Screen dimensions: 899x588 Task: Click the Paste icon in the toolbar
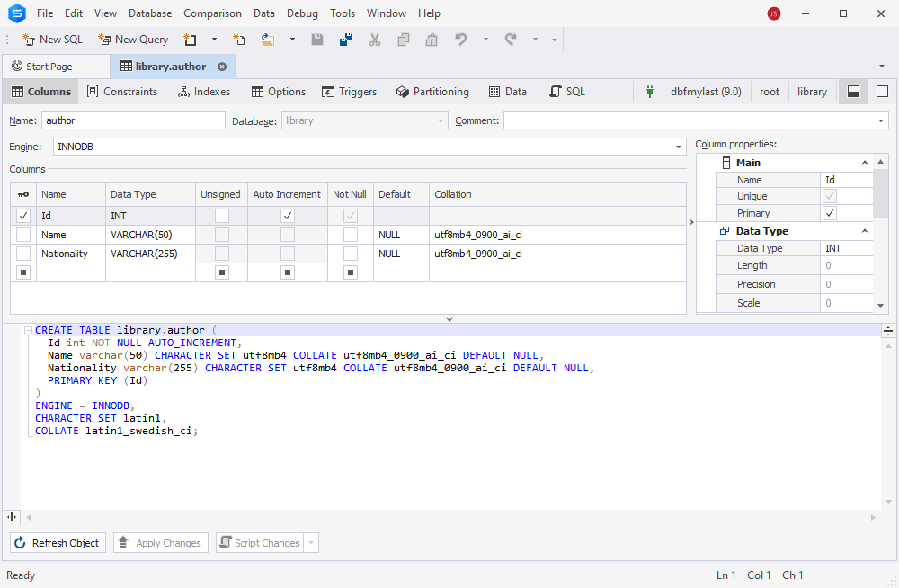tap(432, 40)
